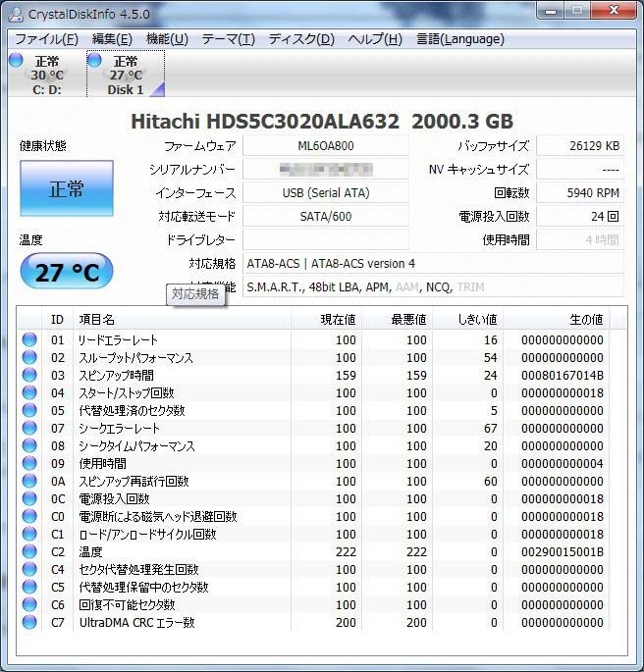Click status orb for row C6 回復不可能セクタ数

[29, 604]
